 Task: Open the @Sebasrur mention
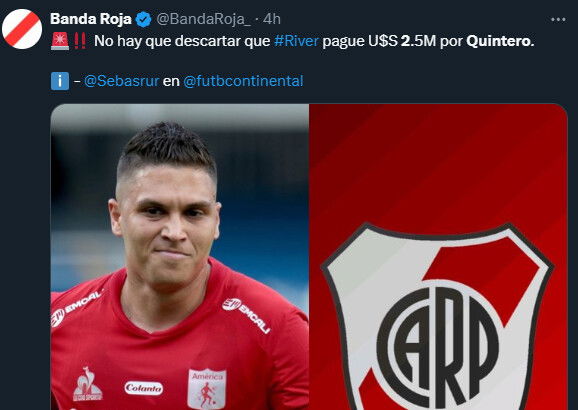(122, 81)
